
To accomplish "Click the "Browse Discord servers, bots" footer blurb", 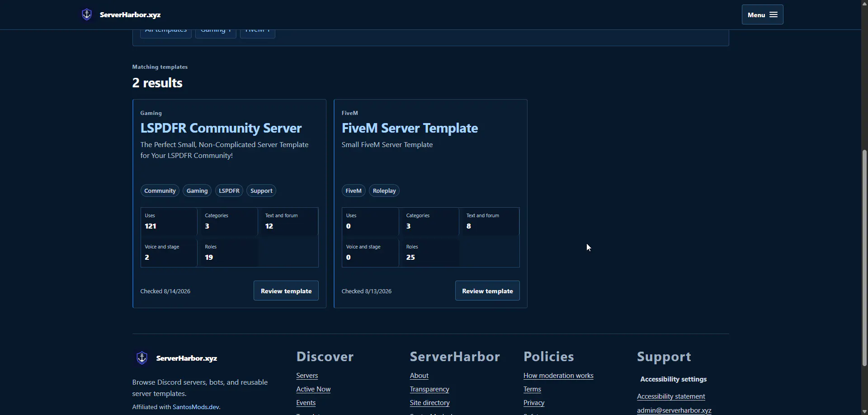I will tap(200, 388).
